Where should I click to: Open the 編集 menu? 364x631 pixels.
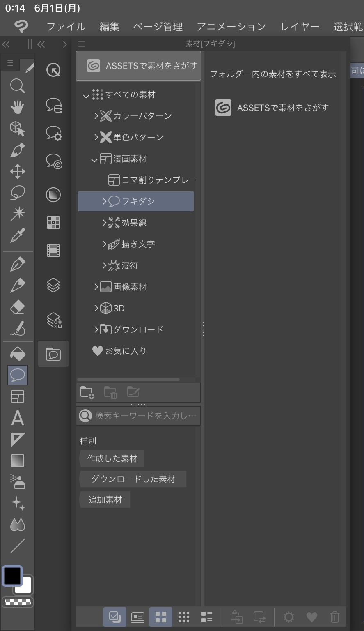110,27
